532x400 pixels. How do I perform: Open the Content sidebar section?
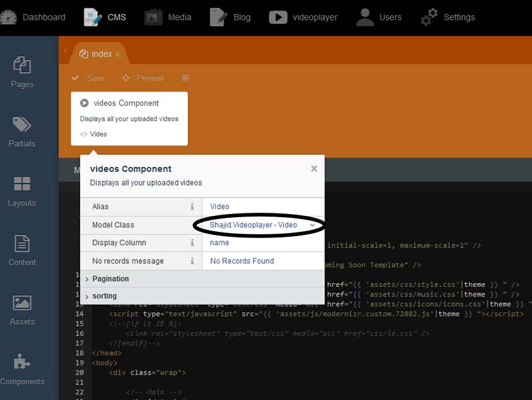click(22, 250)
